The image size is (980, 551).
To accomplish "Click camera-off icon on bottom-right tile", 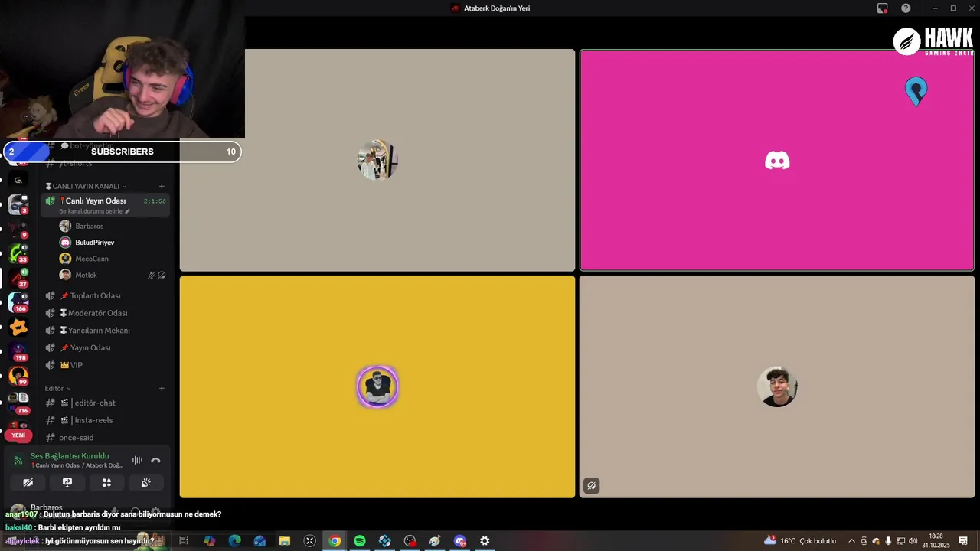I will click(591, 485).
